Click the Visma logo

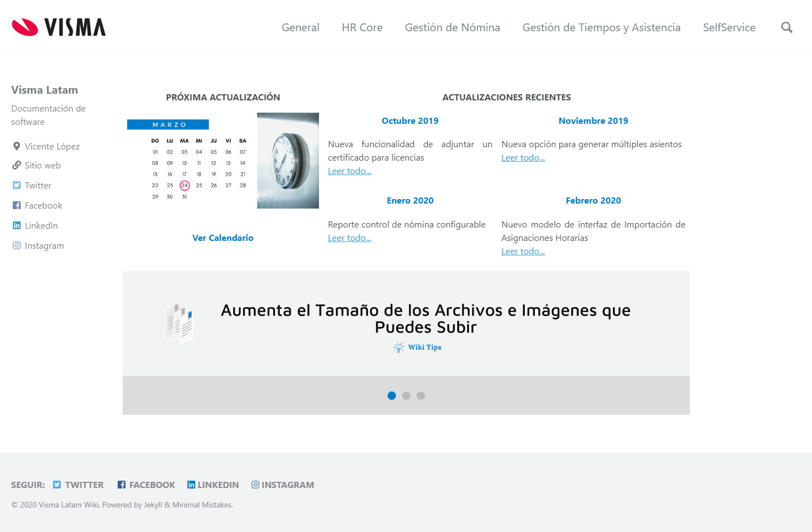click(x=59, y=27)
